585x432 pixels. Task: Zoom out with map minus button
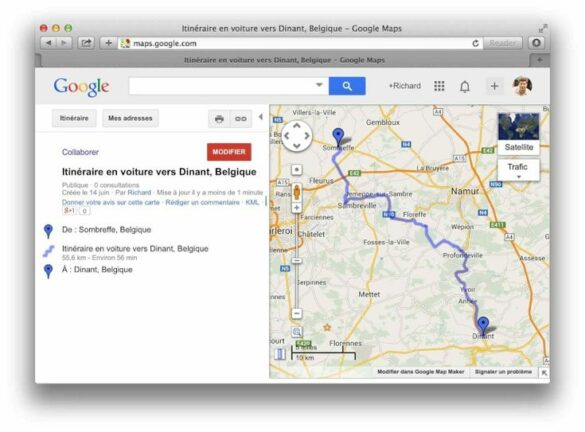[x=297, y=313]
